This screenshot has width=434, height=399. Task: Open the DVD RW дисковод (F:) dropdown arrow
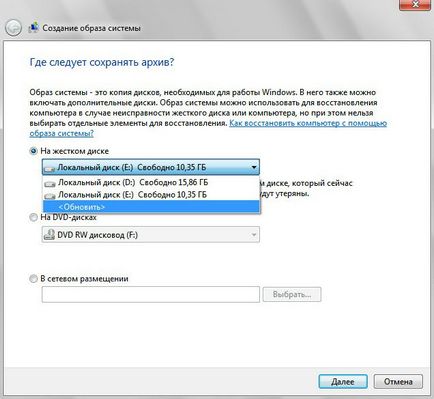pos(254,235)
